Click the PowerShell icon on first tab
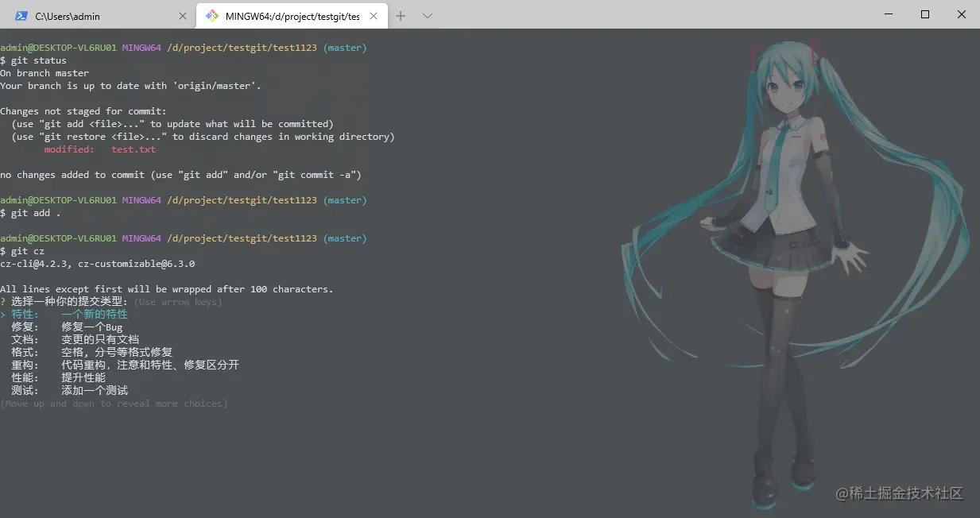 21,16
